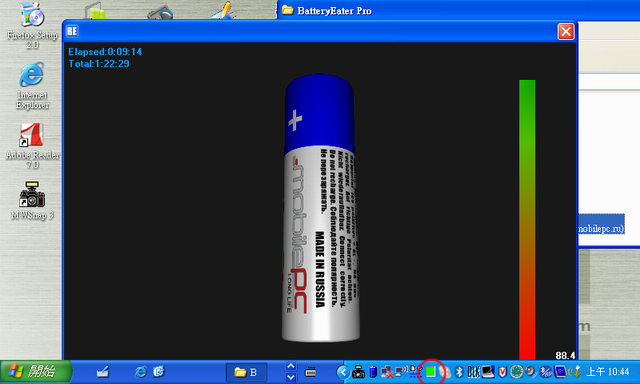The image size is (640, 384).
Task: Click the DLK tray icon
Action: (474, 372)
